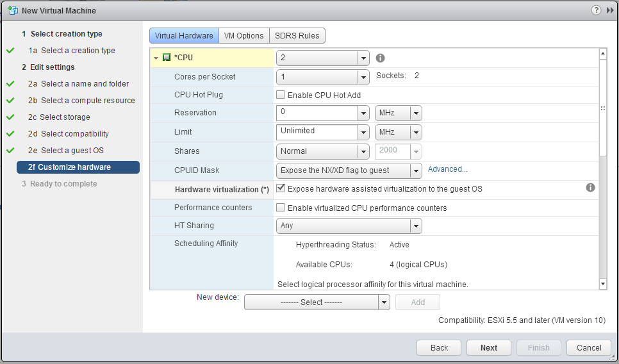Click the hardware virtualization info icon
Screen dimensions: 619x364
coord(590,188)
